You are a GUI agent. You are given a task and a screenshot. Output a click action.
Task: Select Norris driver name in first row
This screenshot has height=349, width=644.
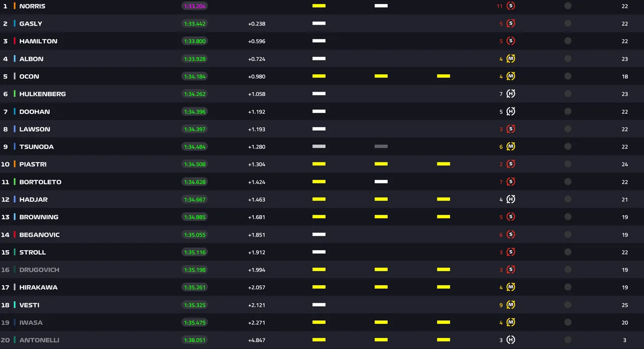(32, 6)
